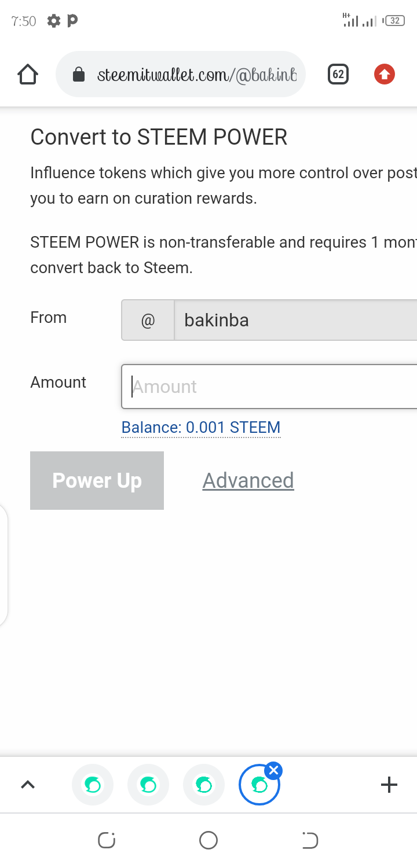Expand the bottom bar up chevron
The image size is (417, 868).
click(28, 785)
